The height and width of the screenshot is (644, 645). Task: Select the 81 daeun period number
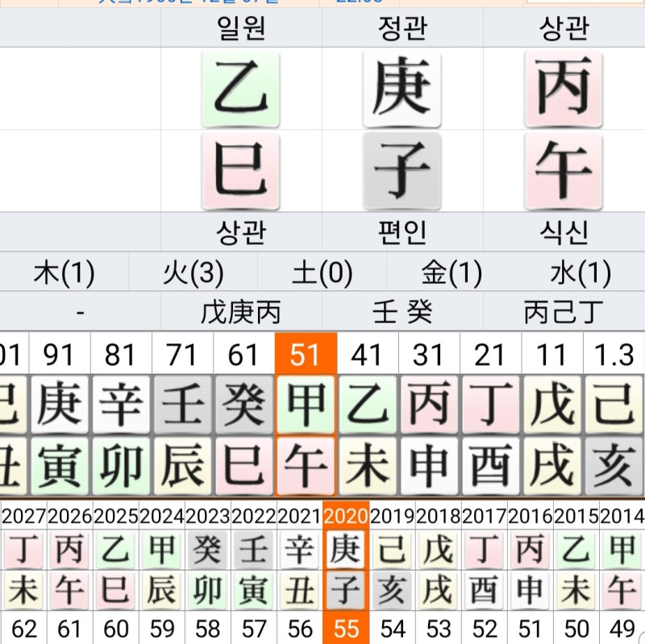[x=121, y=354]
